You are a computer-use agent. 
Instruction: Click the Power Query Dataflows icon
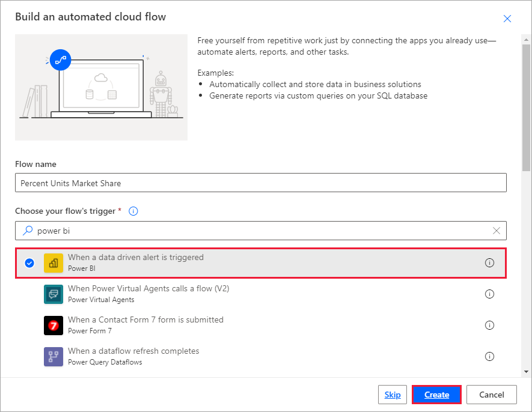(x=54, y=356)
